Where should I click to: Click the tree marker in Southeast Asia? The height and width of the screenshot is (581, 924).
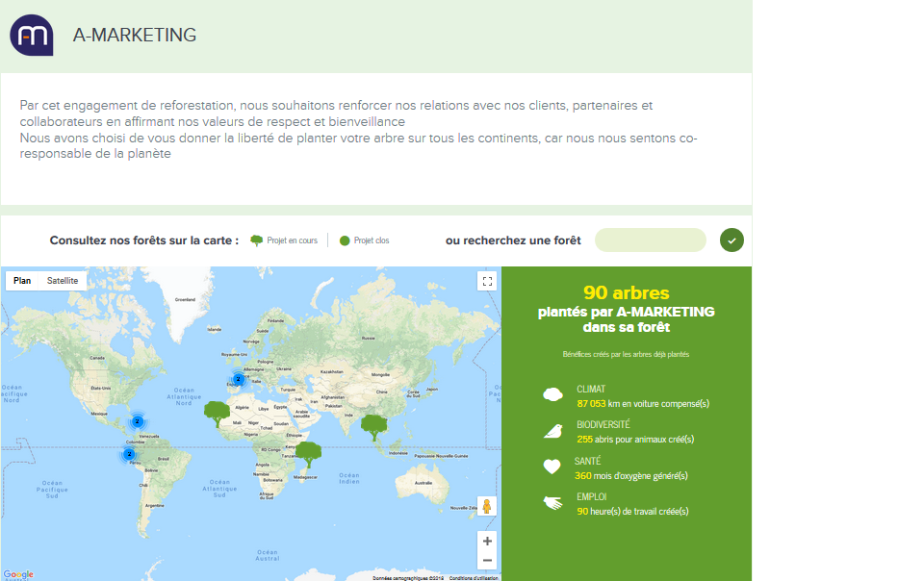point(373,426)
